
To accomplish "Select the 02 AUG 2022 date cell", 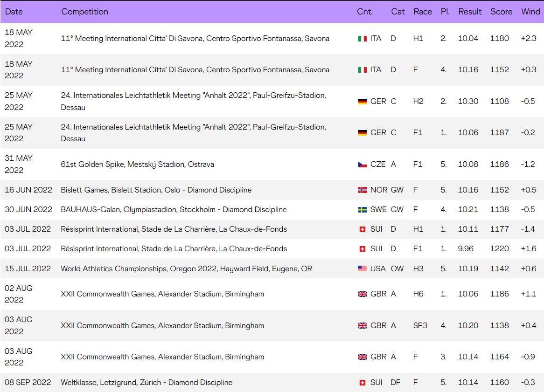I will click(19, 294).
